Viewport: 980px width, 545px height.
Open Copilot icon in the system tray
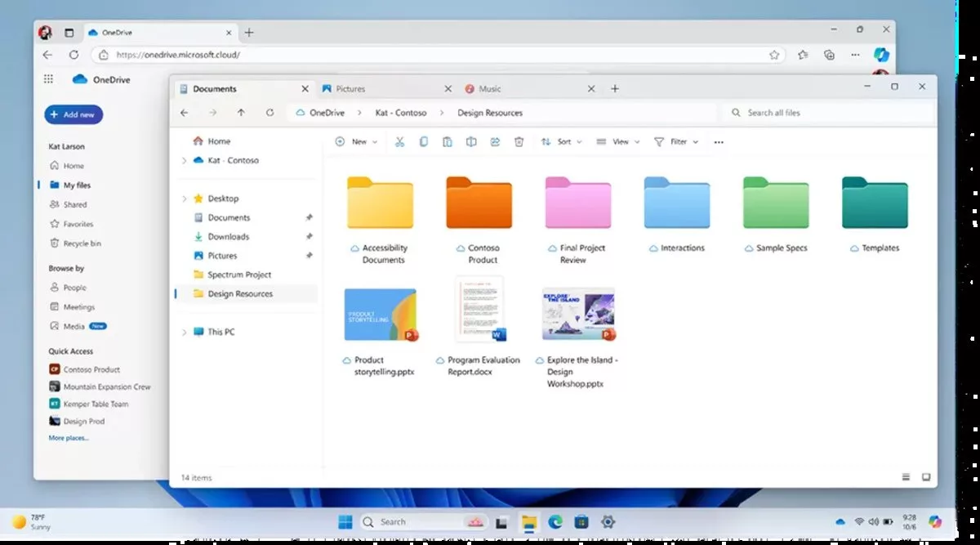pyautogui.click(x=935, y=521)
